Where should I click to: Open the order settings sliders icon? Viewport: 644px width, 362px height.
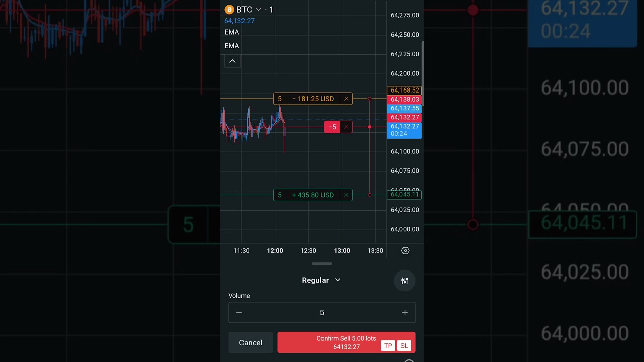[x=405, y=281]
